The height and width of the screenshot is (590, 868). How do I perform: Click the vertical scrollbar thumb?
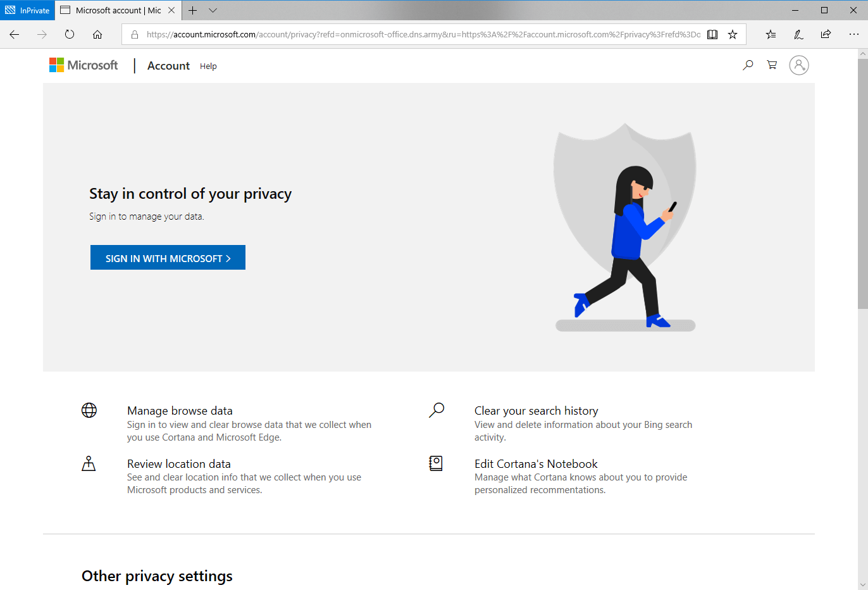[862, 184]
